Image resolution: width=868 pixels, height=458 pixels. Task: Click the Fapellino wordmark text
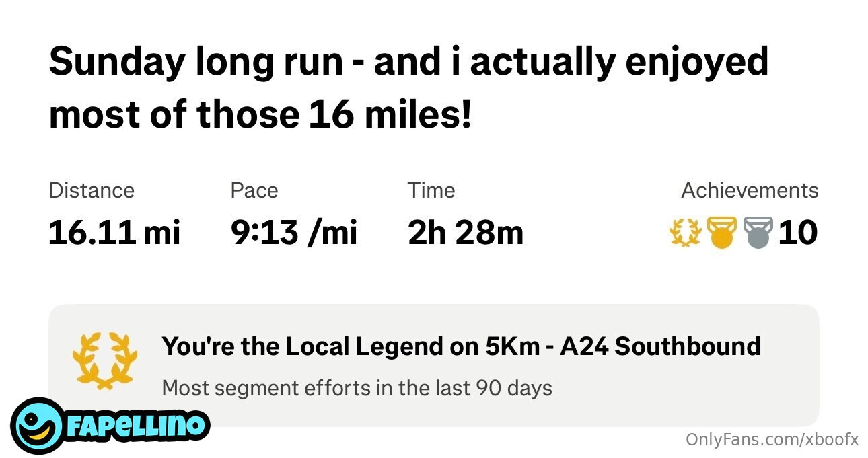point(137,425)
